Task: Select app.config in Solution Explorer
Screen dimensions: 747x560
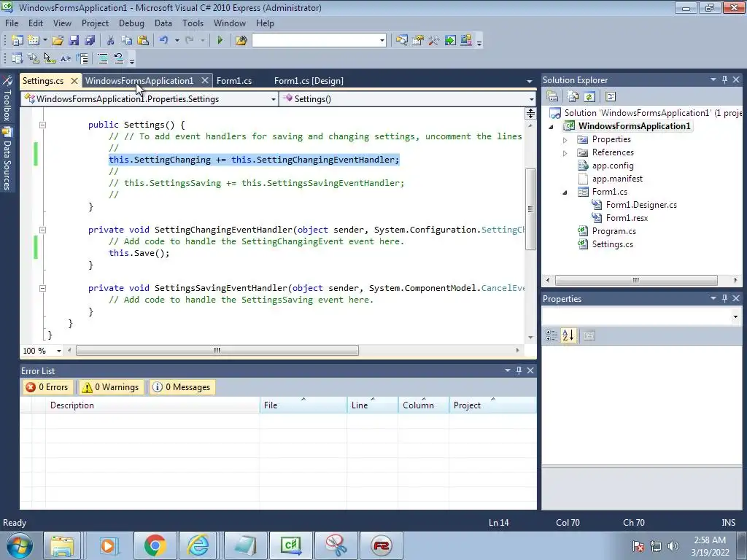Action: click(x=612, y=166)
